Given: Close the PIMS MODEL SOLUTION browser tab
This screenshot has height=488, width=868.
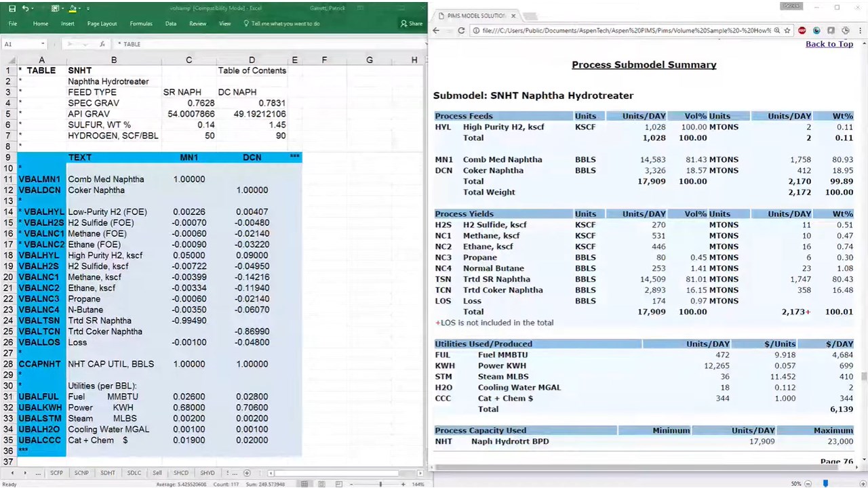Looking at the screenshot, I should pos(513,16).
